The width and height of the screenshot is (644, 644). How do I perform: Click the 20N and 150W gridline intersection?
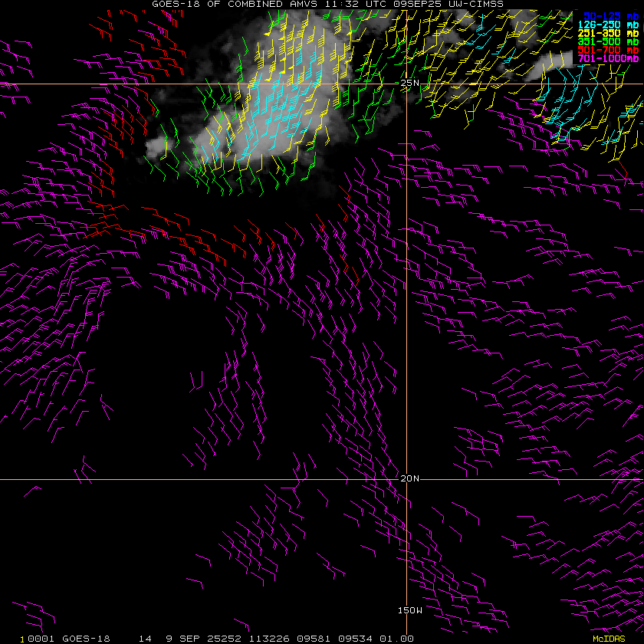406,480
